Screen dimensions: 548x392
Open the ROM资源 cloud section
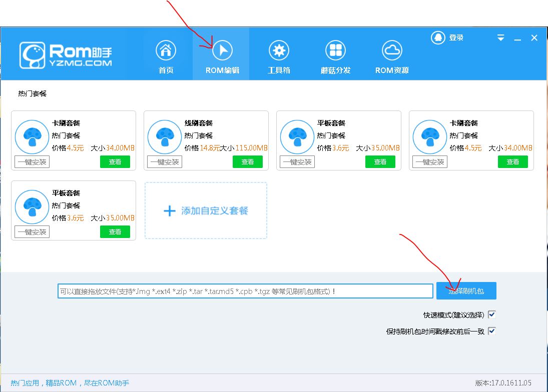pos(391,53)
